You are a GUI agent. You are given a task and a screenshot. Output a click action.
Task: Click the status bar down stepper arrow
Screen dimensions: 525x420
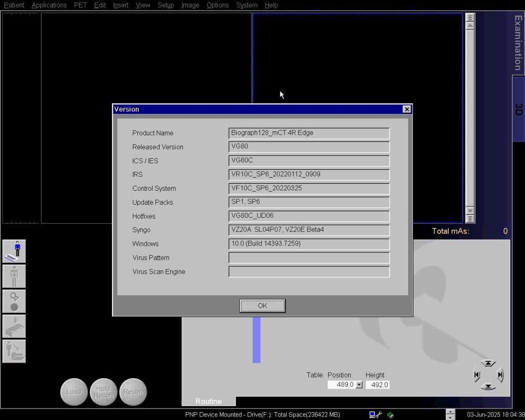[x=450, y=417]
